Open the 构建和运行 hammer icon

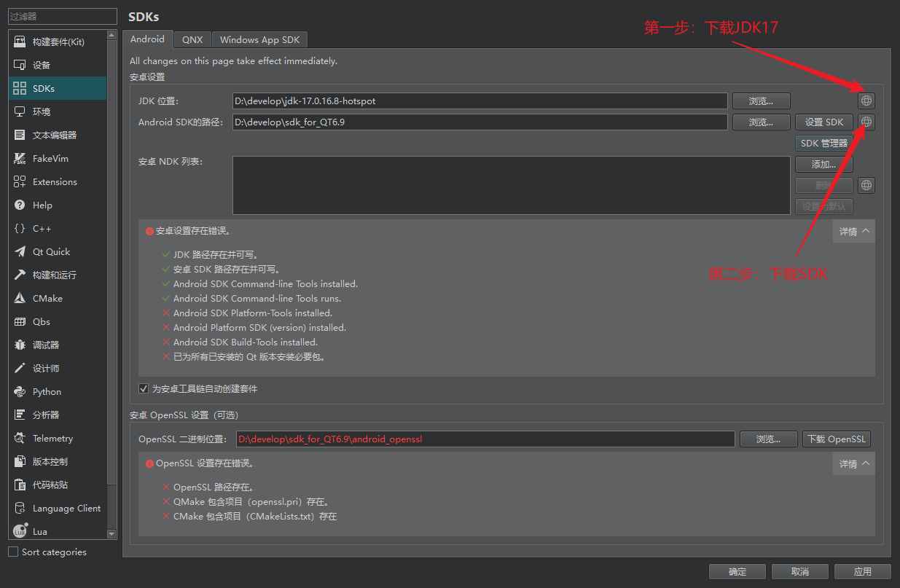tap(20, 275)
